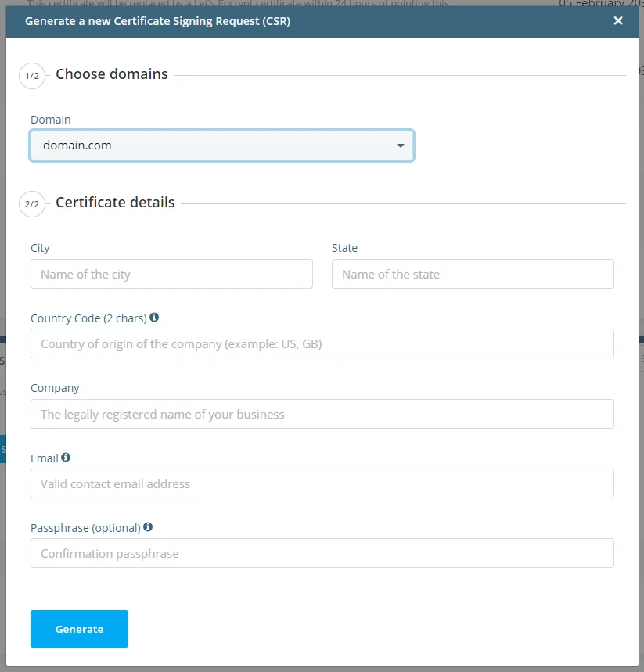Viewport: 644px width, 672px height.
Task: Click the Certificate details section heading
Action: (x=115, y=203)
